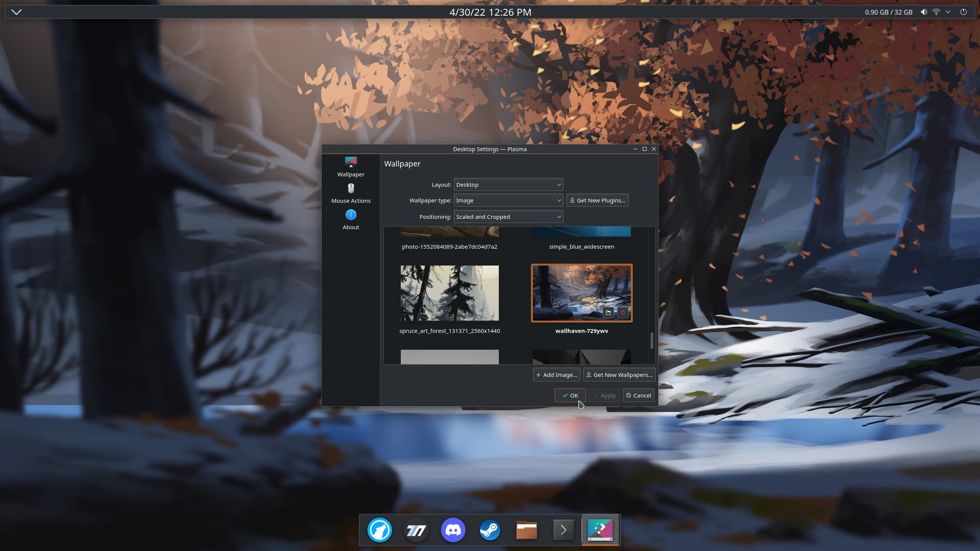The height and width of the screenshot is (551, 980).
Task: Open the About page icon
Action: (x=351, y=215)
